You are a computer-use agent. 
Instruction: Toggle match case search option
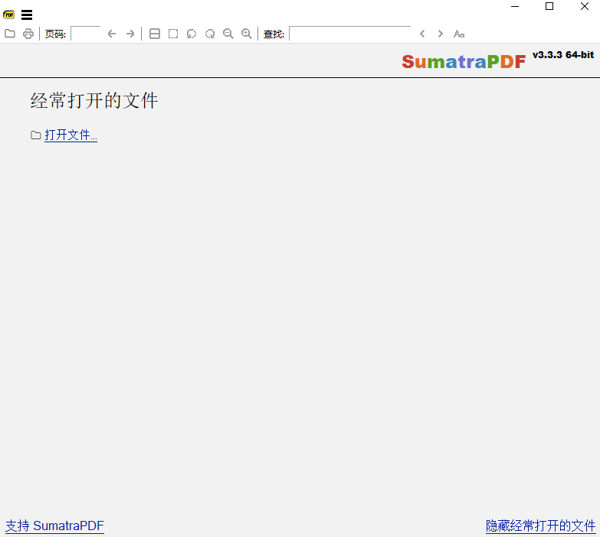tap(459, 34)
